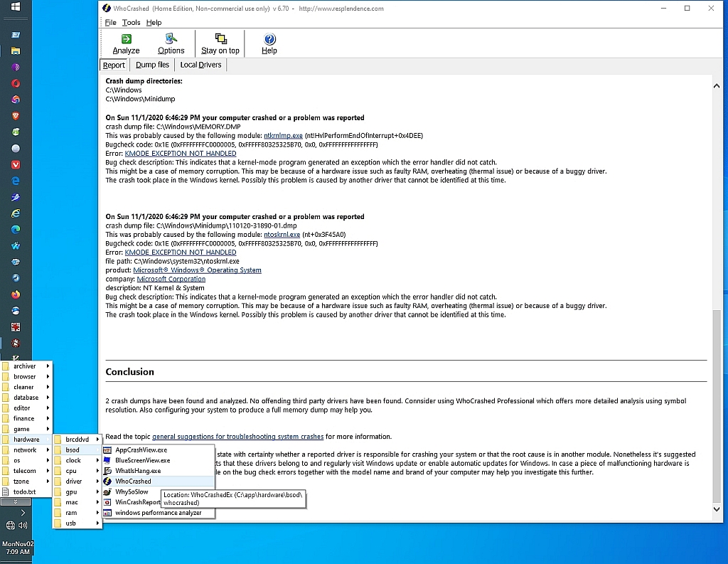The width and height of the screenshot is (728, 564).
Task: Open KMODE_EXCEPTION_NOT_HANDLED link under the 110120-31890-01.dmp crash
Action: pyautogui.click(x=181, y=252)
